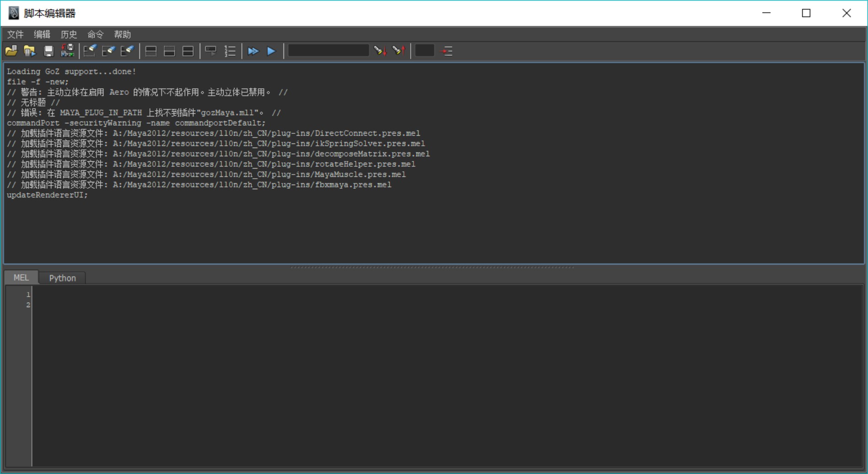This screenshot has width=868, height=474.
Task: Click the updateRendererUI; history line
Action: [47, 195]
